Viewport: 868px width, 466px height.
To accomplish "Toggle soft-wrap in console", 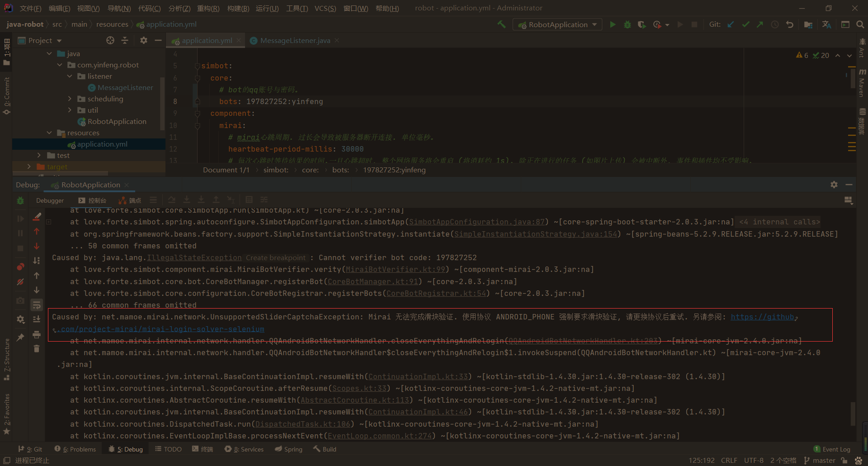I will coord(37,305).
